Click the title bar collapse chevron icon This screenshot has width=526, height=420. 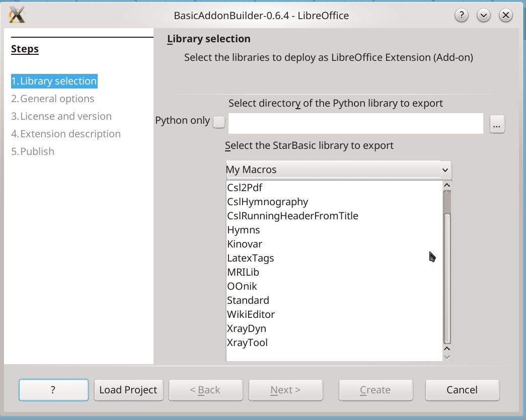click(483, 15)
